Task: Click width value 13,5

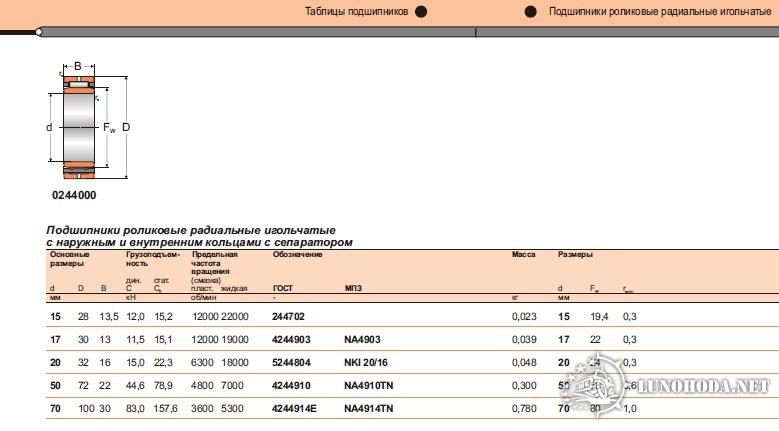Action: point(109,316)
